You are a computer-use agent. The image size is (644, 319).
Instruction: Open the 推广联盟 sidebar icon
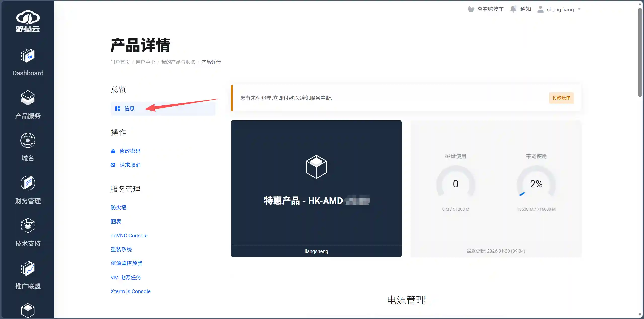coord(28,268)
